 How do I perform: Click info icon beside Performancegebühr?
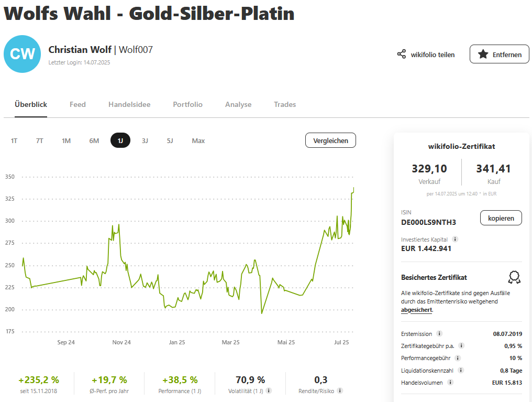[x=458, y=358]
